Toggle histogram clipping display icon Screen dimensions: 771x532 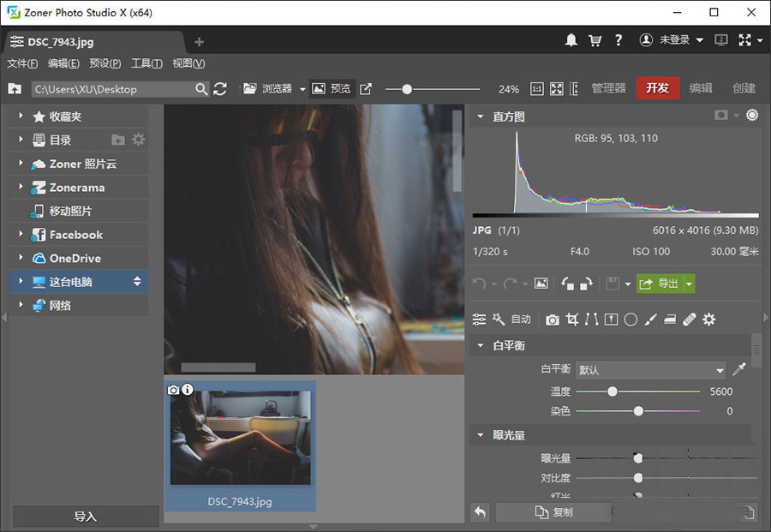pos(720,115)
